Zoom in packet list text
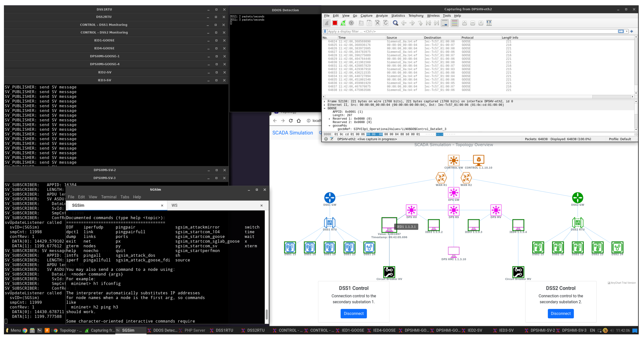This screenshot has width=644, height=340. (x=464, y=23)
